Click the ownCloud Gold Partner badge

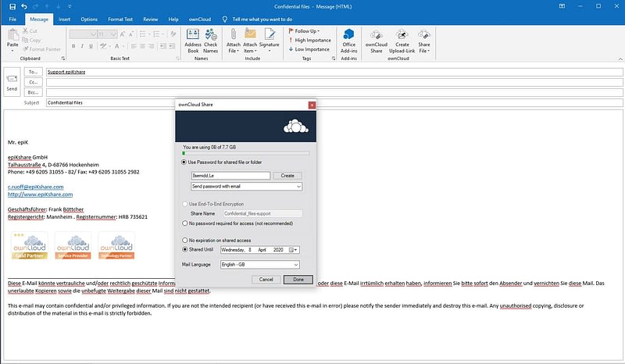tap(30, 245)
